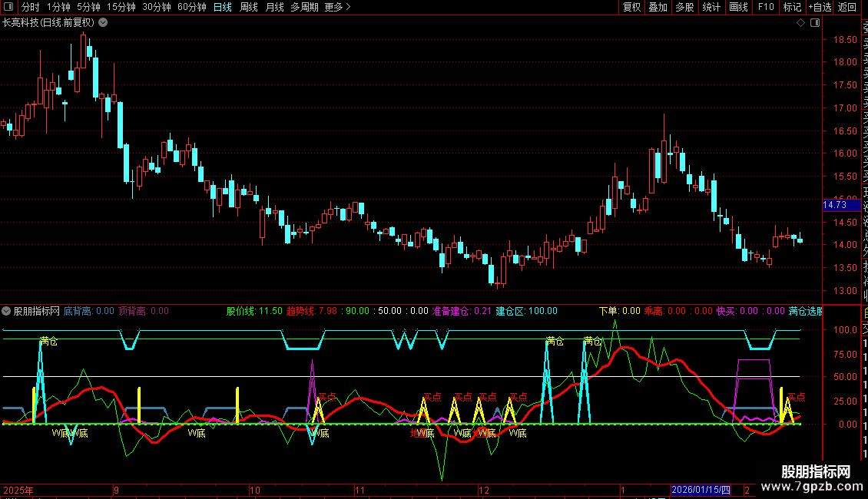Image resolution: width=868 pixels, height=499 pixels.
Task: Click the 趋势线 7.98 readout
Action: 312,311
